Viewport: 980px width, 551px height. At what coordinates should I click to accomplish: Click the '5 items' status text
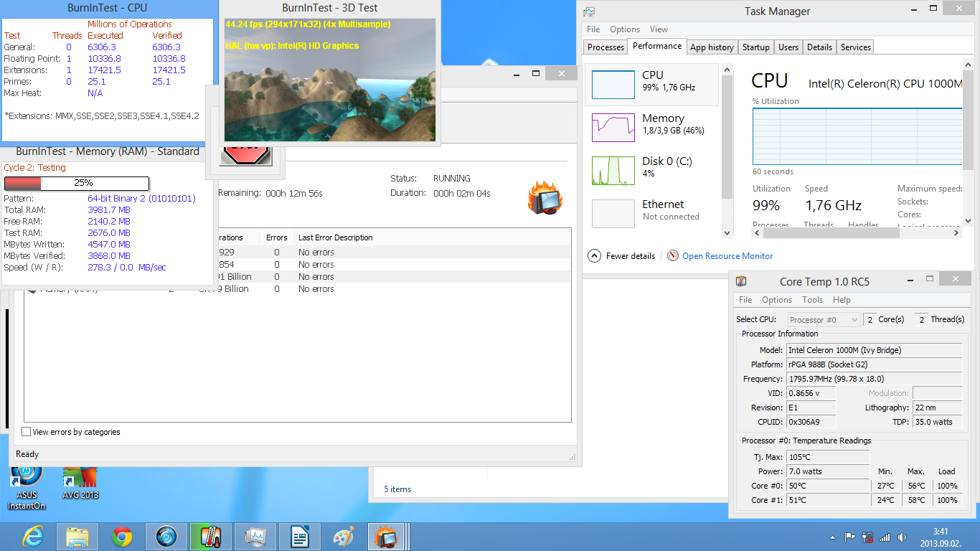pyautogui.click(x=397, y=489)
